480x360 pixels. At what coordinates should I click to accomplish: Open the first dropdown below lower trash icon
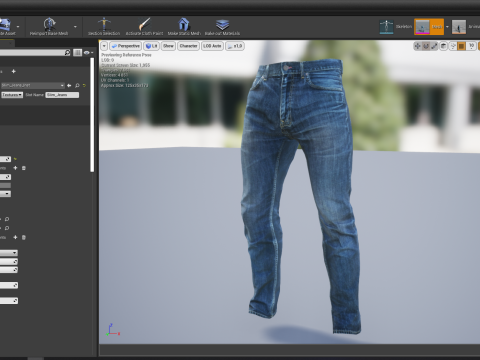pos(9,253)
